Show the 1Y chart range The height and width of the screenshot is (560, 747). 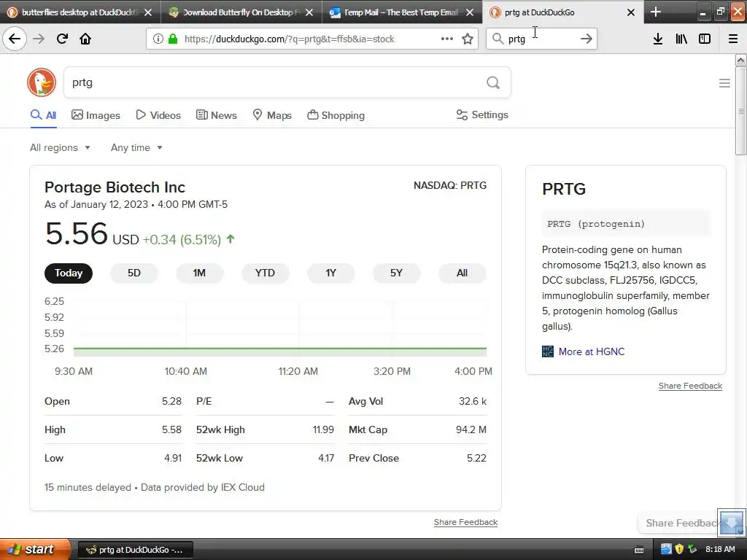330,273
